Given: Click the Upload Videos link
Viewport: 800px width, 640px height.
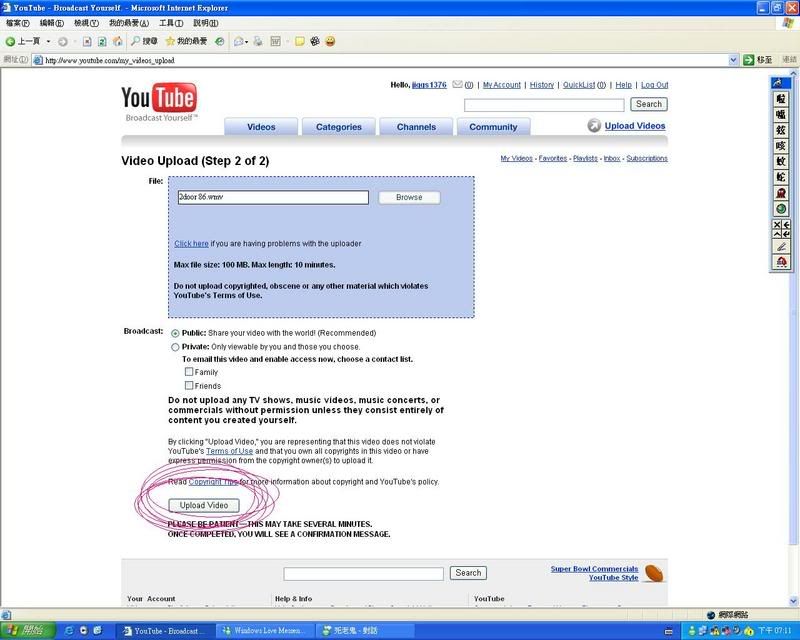Looking at the screenshot, I should tap(635, 126).
